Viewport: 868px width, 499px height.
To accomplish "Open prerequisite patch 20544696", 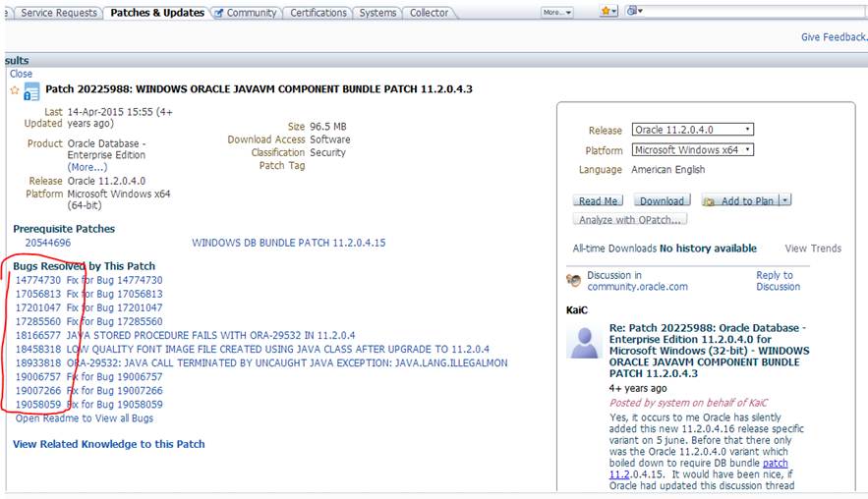I will point(47,243).
